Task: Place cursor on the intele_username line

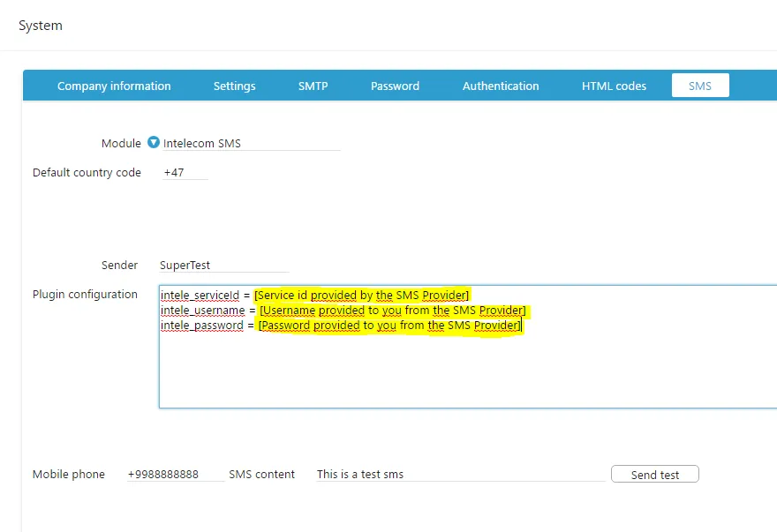Action: coord(343,311)
